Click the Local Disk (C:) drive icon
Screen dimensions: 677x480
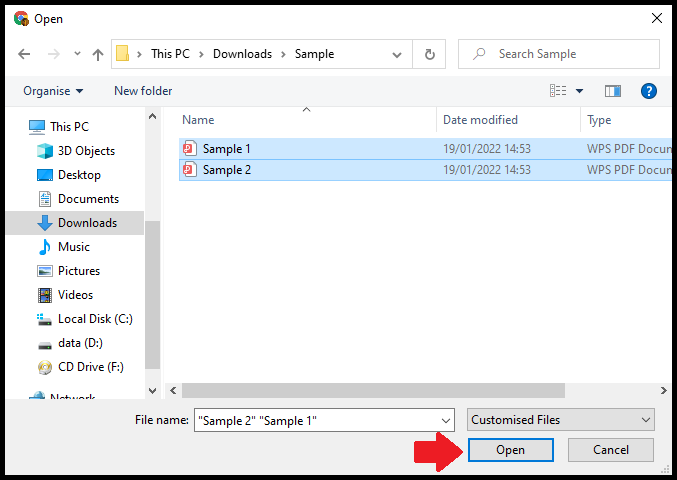point(44,319)
